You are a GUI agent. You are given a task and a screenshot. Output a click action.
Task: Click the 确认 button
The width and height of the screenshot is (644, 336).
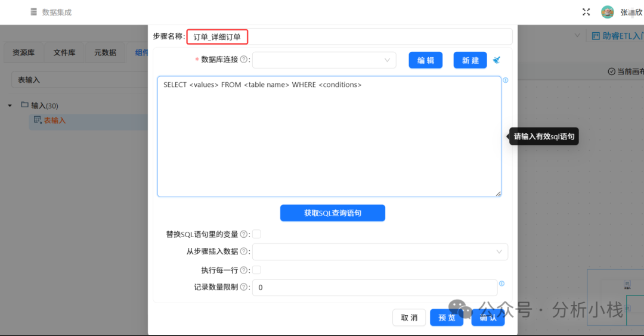click(x=488, y=318)
